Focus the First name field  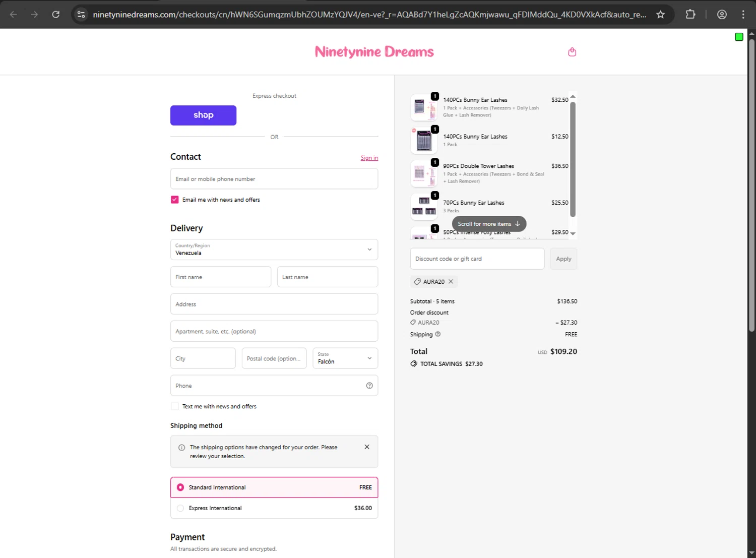click(x=221, y=277)
